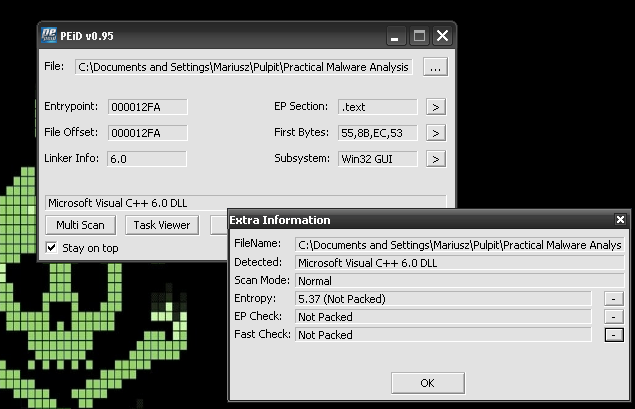Click the Fast Check Not Packed field

click(x=443, y=335)
